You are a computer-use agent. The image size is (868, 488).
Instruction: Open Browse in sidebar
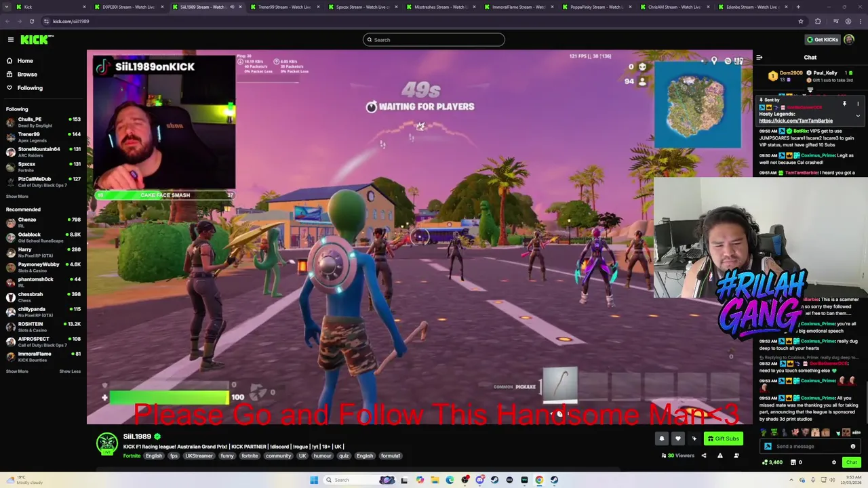[x=27, y=75]
